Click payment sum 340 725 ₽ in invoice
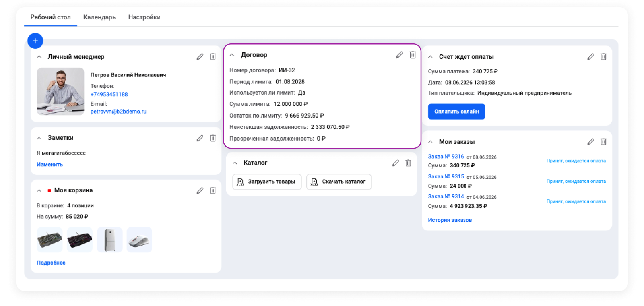The image size is (644, 306). click(x=485, y=72)
